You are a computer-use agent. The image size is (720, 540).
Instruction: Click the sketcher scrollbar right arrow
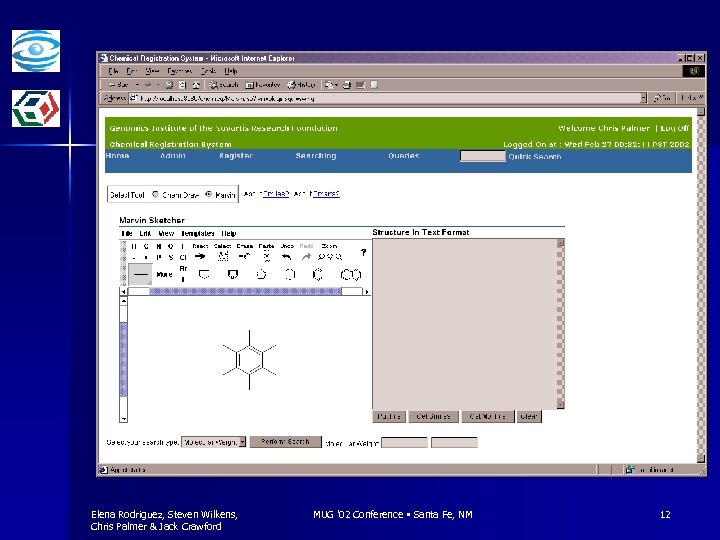coord(366,291)
